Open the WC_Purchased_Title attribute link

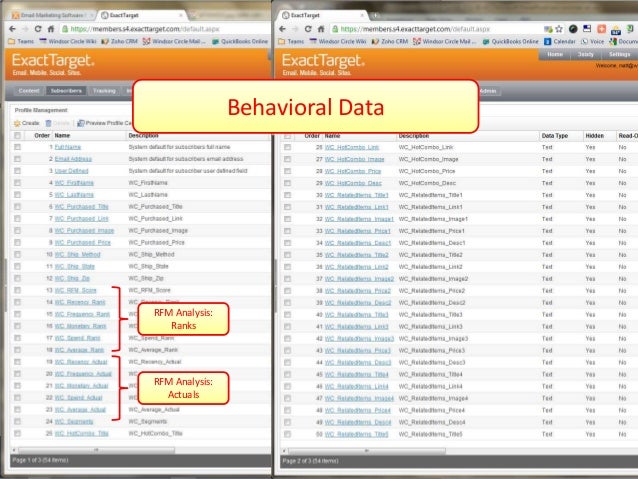pyautogui.click(x=81, y=207)
